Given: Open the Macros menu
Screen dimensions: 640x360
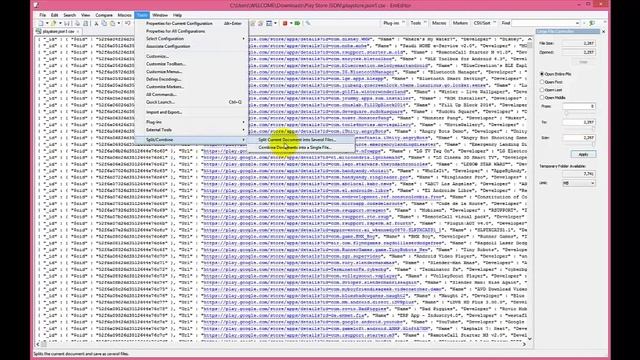Looking at the screenshot, I should pyautogui.click(x=124, y=15).
